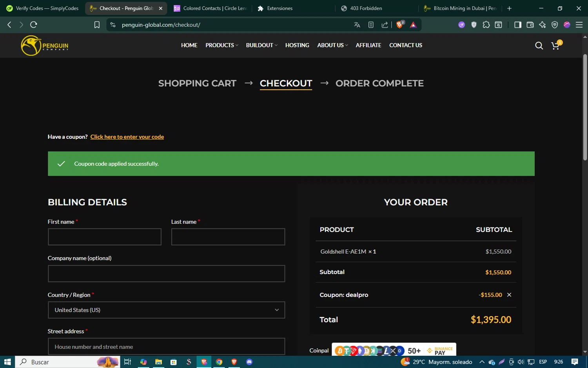588x368 pixels.
Task: Click 'Click here to enter your code' link
Action: point(127,137)
